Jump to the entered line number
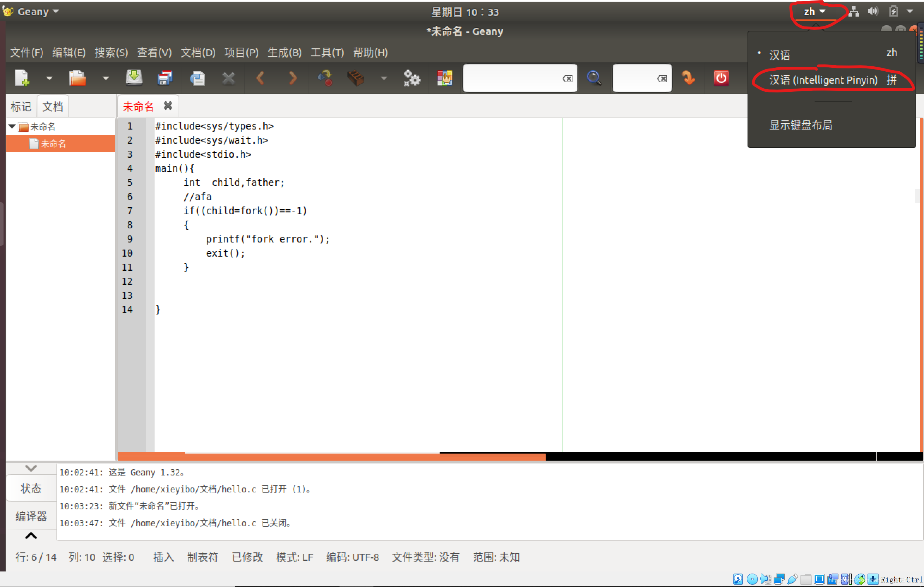The height and width of the screenshot is (587, 924). click(688, 78)
